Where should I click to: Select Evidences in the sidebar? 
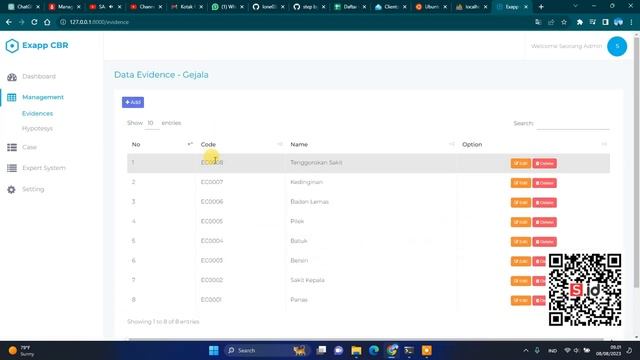click(x=38, y=113)
